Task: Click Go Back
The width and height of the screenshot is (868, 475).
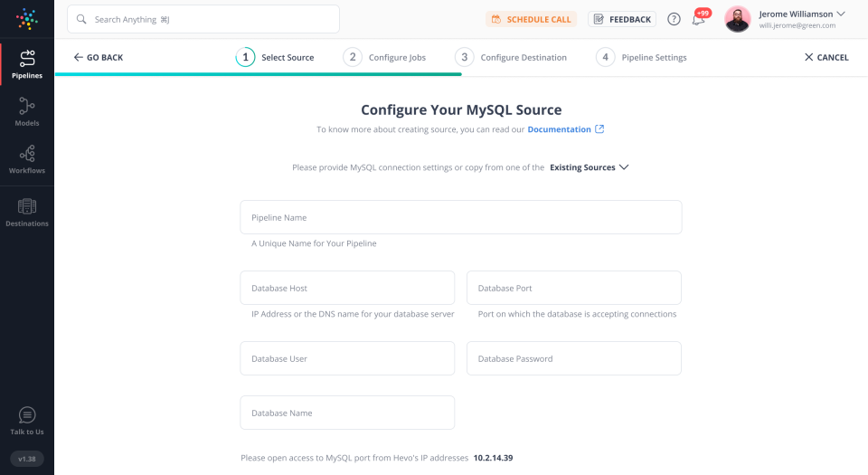Action: 99,58
